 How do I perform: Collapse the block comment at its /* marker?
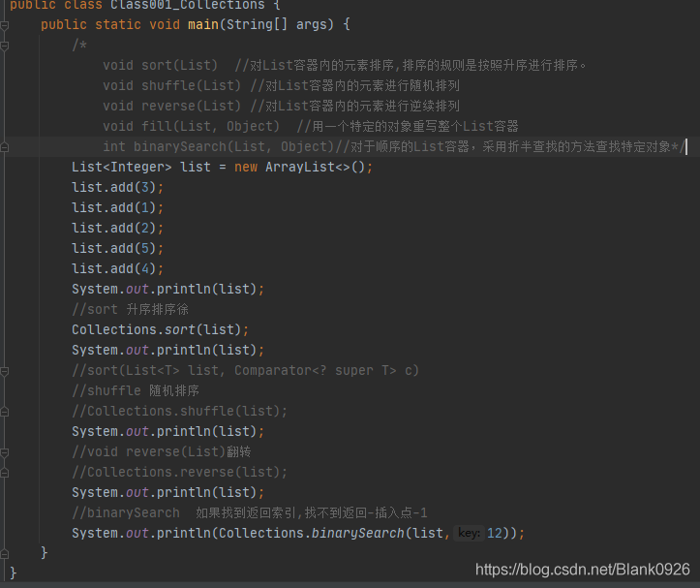pos(5,46)
